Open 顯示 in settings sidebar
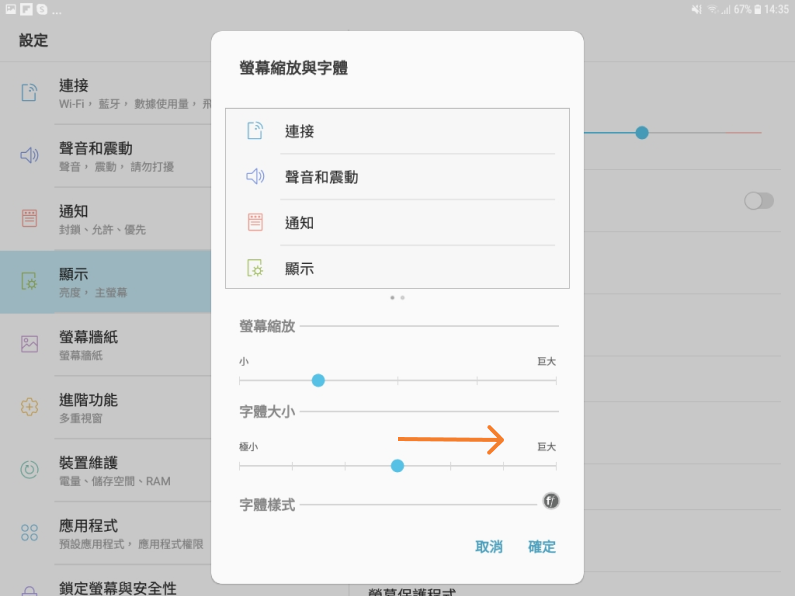Viewport: 795px width, 596px height. click(105, 282)
